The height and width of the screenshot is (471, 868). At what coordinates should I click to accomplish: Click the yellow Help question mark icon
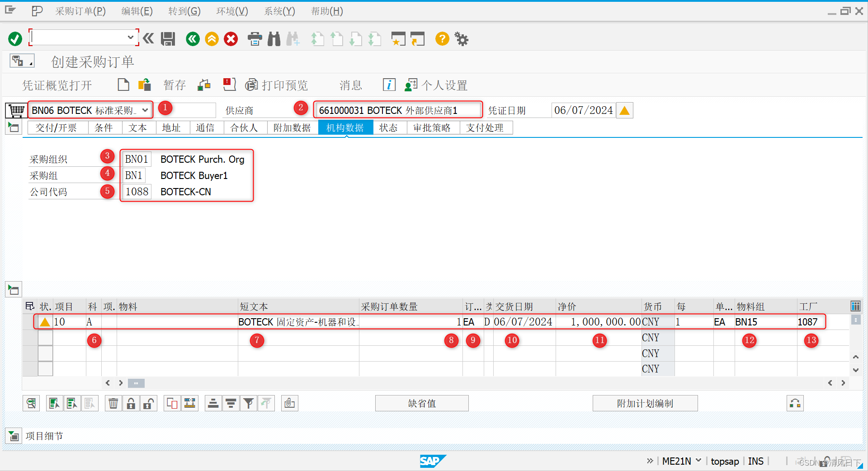click(442, 39)
